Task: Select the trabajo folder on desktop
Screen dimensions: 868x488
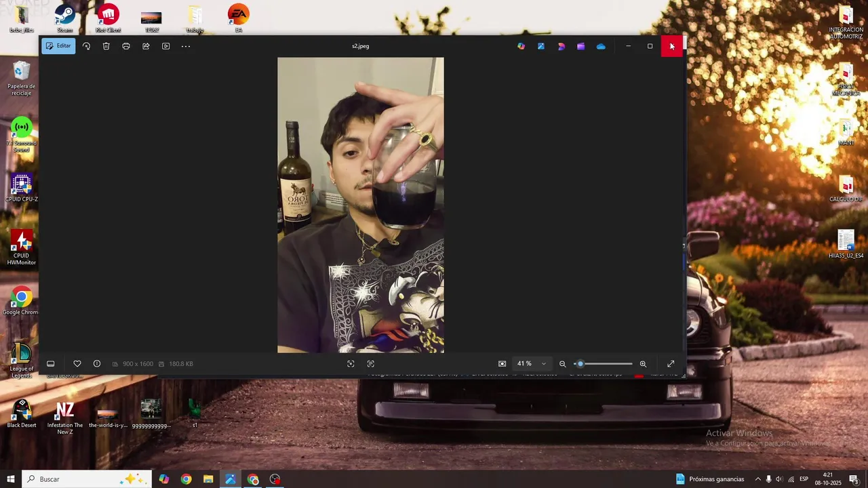Action: click(x=195, y=18)
